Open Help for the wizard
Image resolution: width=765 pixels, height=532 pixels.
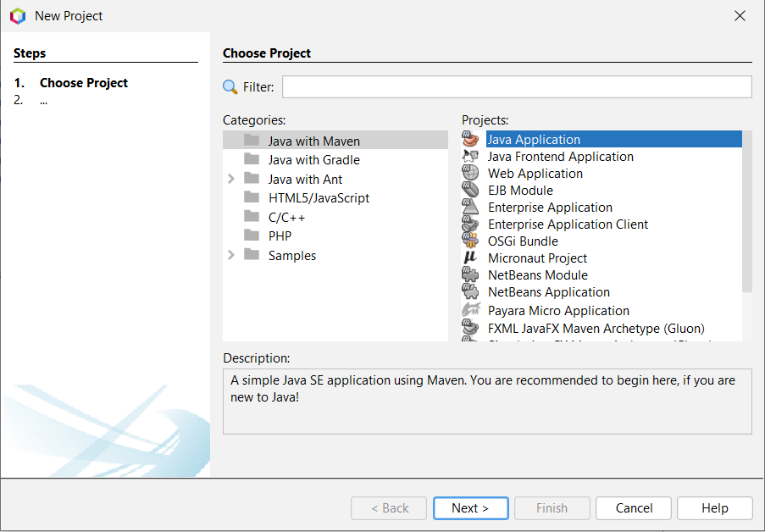715,508
